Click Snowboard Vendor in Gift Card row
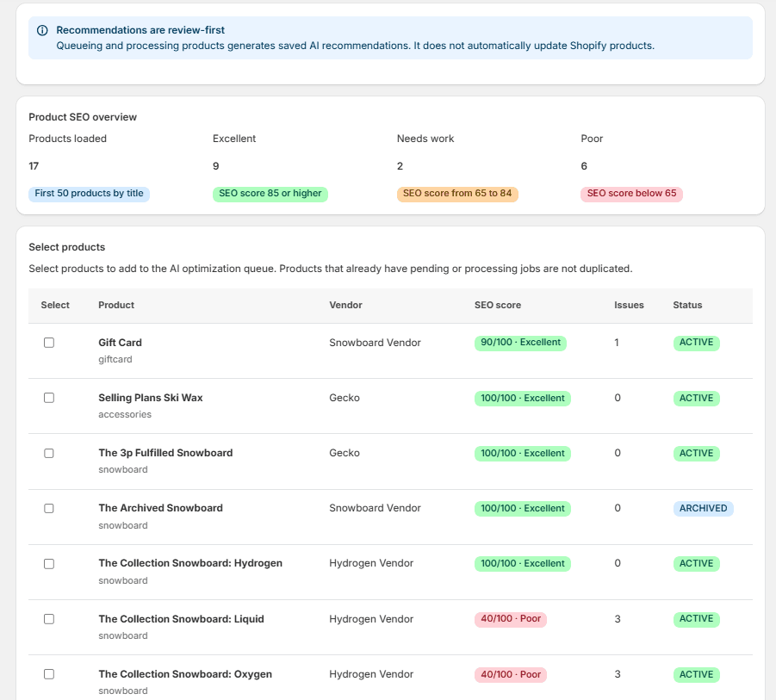776x700 pixels. click(375, 343)
